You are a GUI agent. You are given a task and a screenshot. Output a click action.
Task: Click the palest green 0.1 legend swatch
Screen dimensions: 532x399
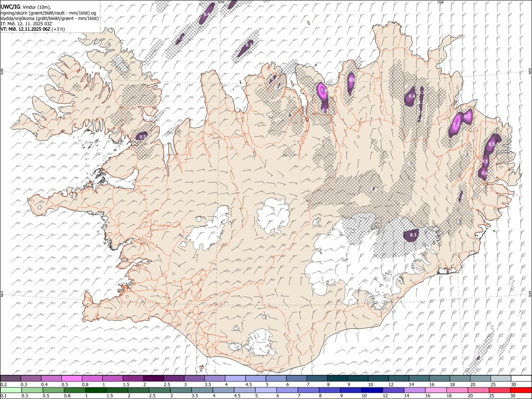click(11, 390)
